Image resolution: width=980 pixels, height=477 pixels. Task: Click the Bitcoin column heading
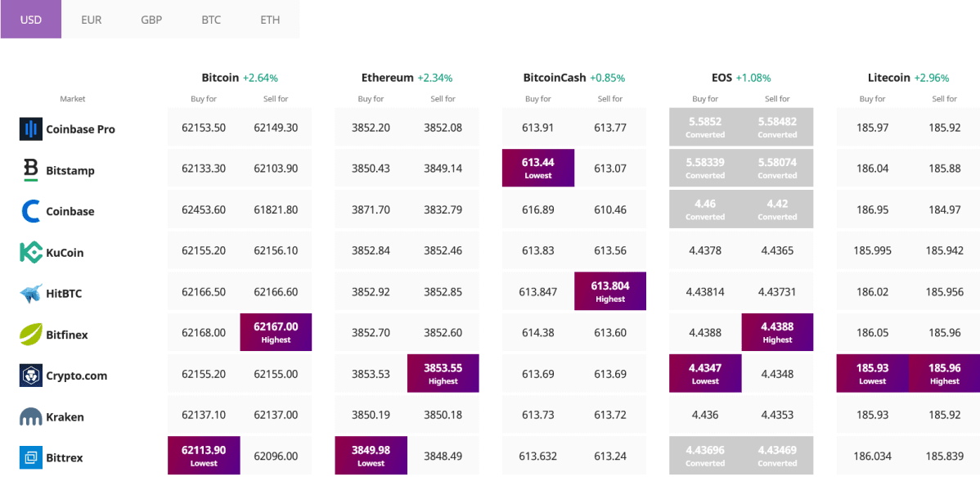(221, 79)
